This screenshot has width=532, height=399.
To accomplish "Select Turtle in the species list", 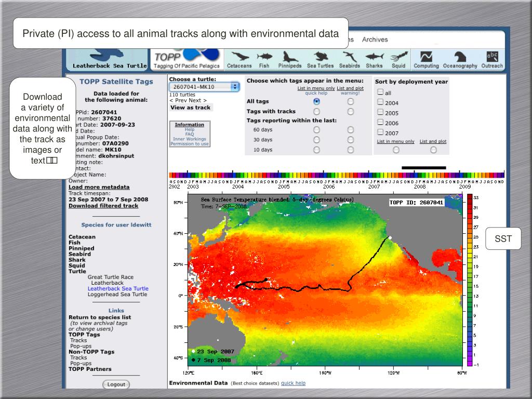I will 77,271.
